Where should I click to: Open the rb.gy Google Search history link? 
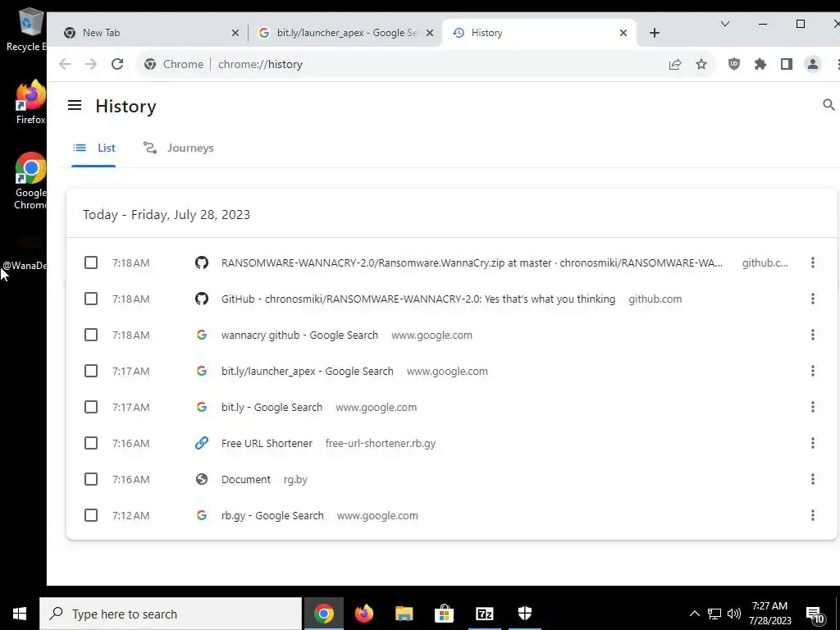point(272,515)
